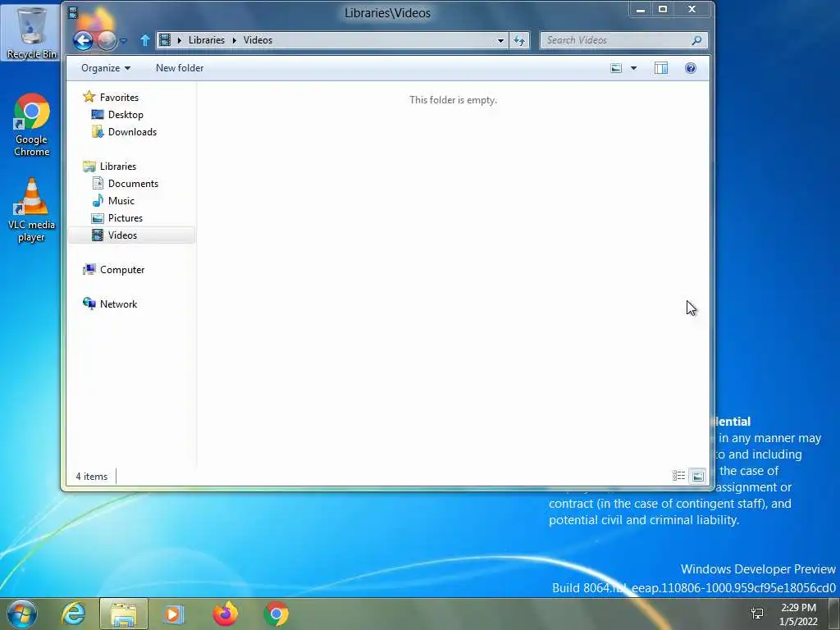The width and height of the screenshot is (840, 630).
Task: Select the Libraries breadcrumb
Action: click(206, 40)
